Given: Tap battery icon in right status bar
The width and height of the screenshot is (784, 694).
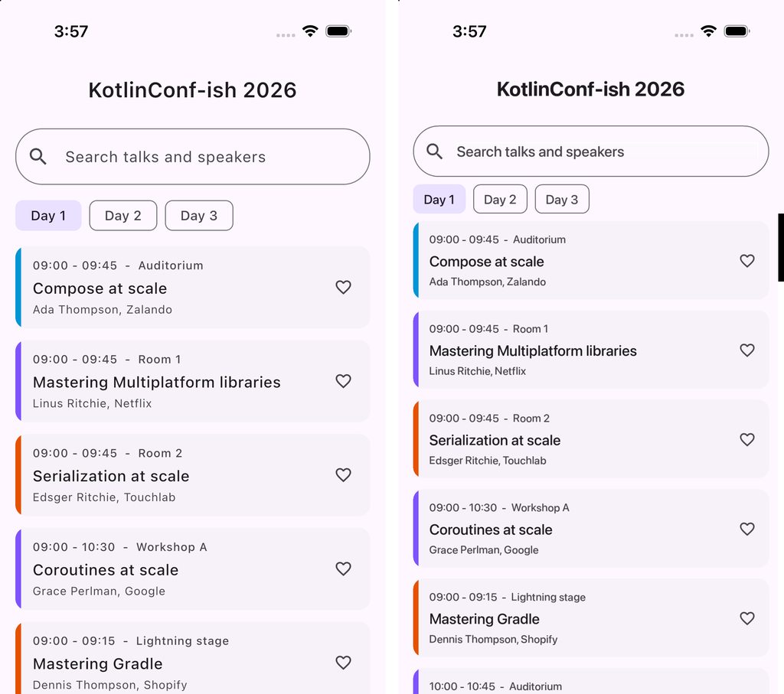Looking at the screenshot, I should coord(737,31).
